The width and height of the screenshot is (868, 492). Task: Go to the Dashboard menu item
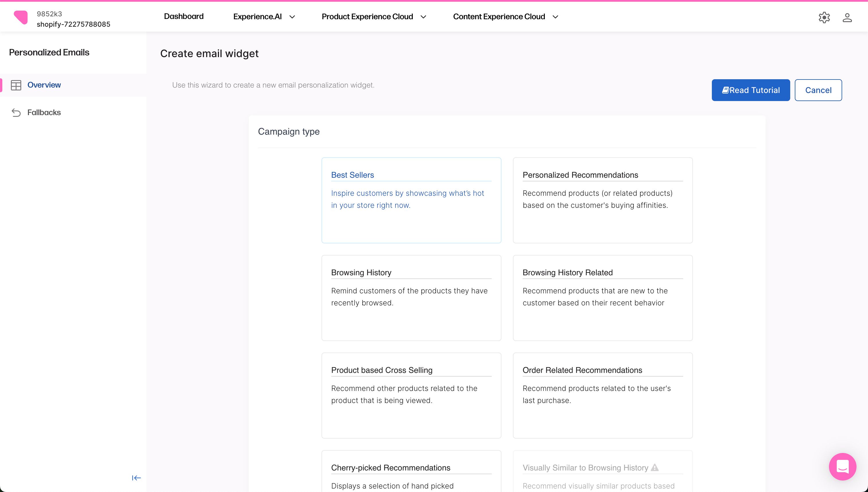click(183, 17)
